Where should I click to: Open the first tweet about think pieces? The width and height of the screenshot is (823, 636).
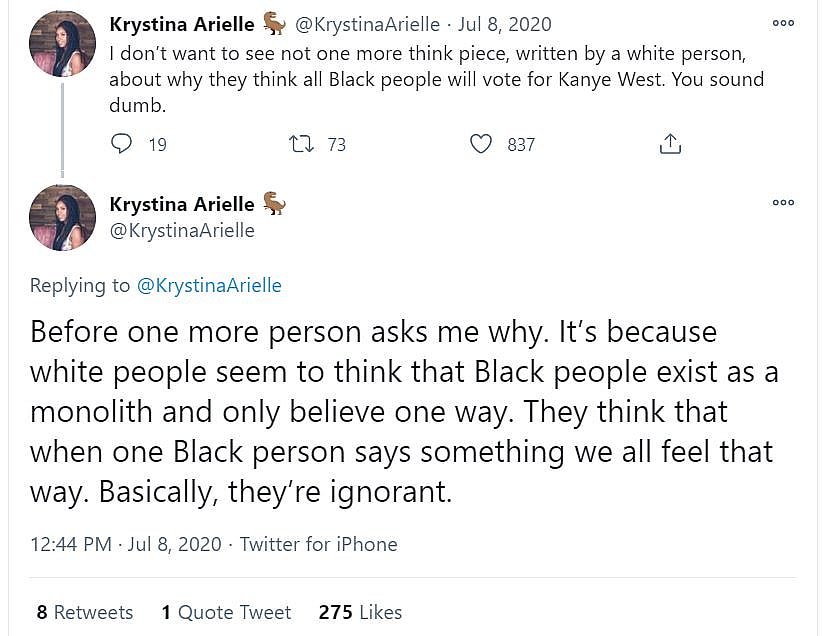(x=435, y=79)
